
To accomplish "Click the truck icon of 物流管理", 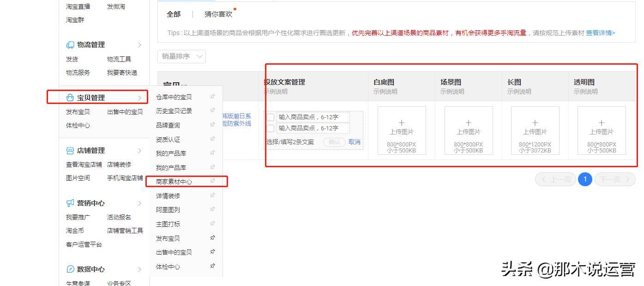I will [x=70, y=45].
